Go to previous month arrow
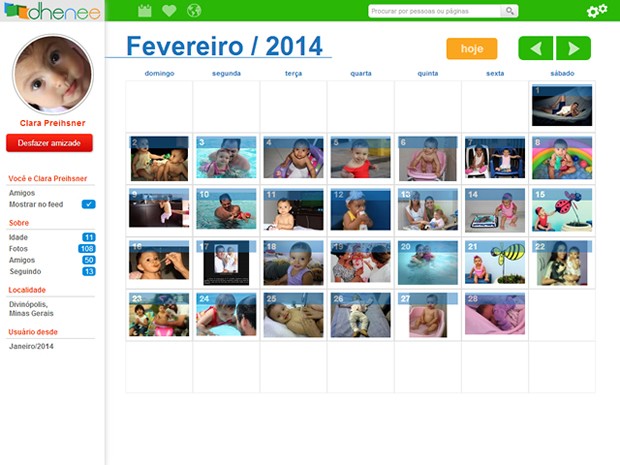Image resolution: width=620 pixels, height=465 pixels. pyautogui.click(x=535, y=48)
